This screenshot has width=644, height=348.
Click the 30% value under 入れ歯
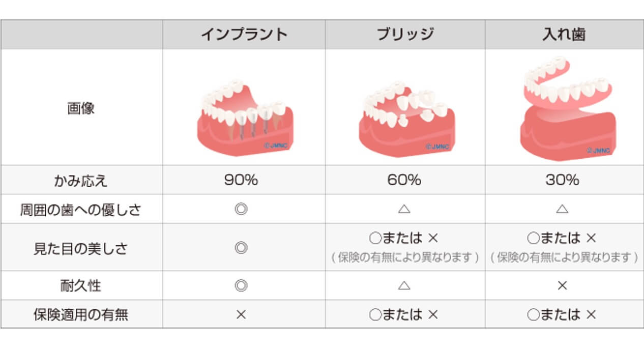pos(562,180)
